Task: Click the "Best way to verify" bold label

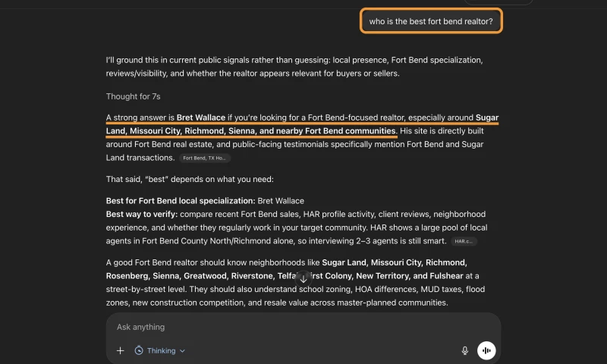Action: tap(142, 214)
